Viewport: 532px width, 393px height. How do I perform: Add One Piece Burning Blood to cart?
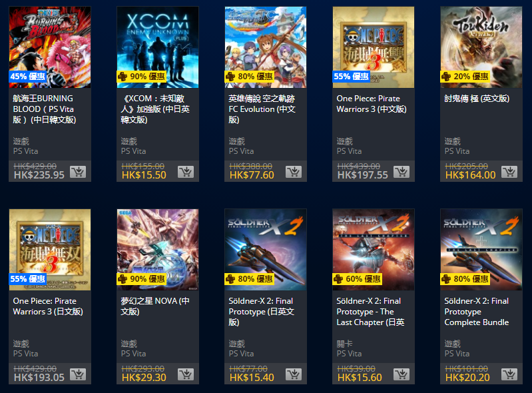(x=78, y=172)
